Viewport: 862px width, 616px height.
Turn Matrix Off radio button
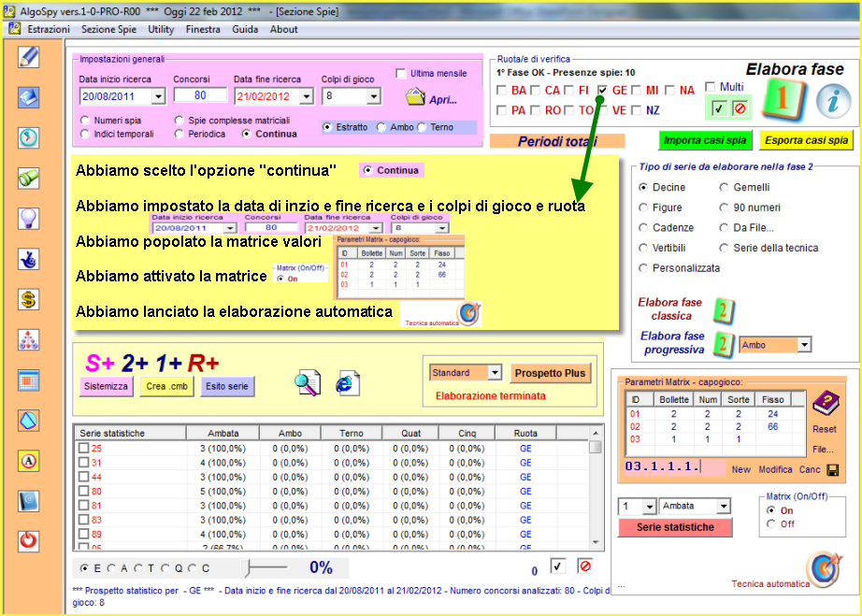pos(771,524)
